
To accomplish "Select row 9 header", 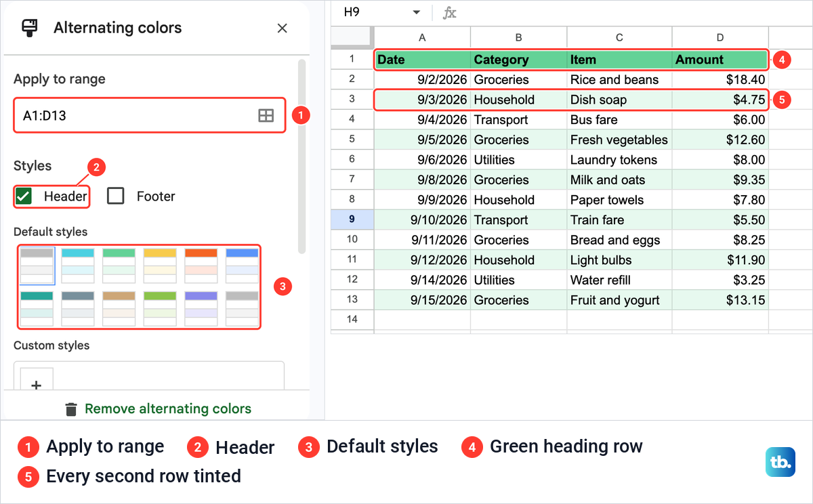I will (x=352, y=219).
